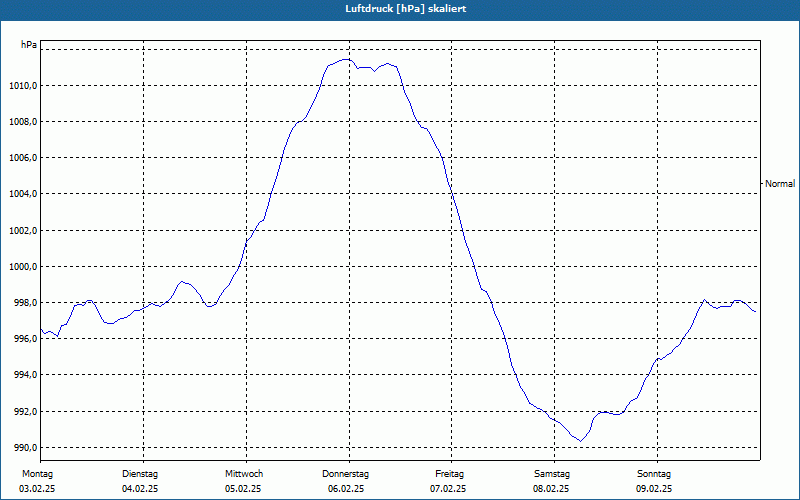Click the 'Luftdruck [hPa] skaliert' chart title

pyautogui.click(x=406, y=9)
